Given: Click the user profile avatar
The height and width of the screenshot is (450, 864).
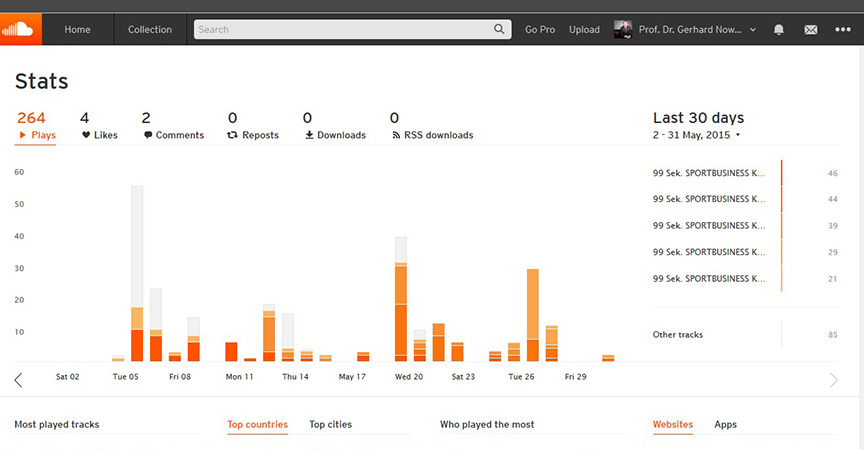Looking at the screenshot, I should [622, 29].
